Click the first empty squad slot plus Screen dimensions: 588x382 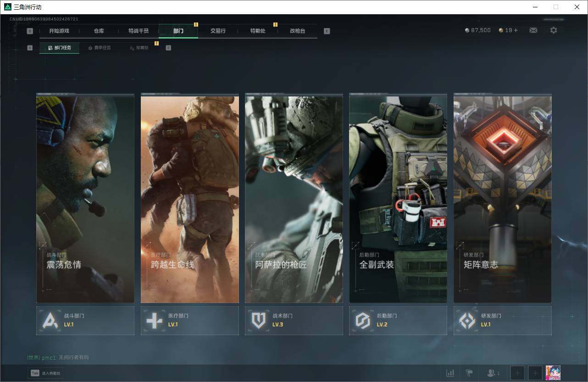517,373
